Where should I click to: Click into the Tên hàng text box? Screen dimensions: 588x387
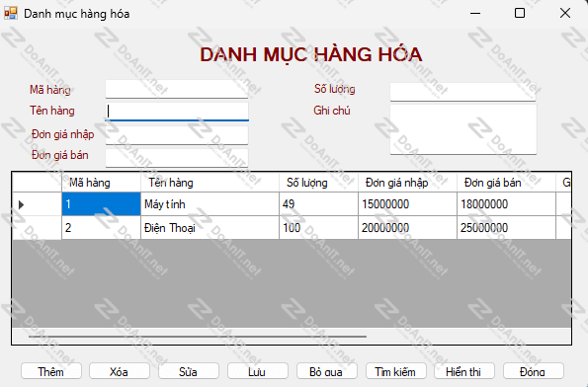(177, 112)
